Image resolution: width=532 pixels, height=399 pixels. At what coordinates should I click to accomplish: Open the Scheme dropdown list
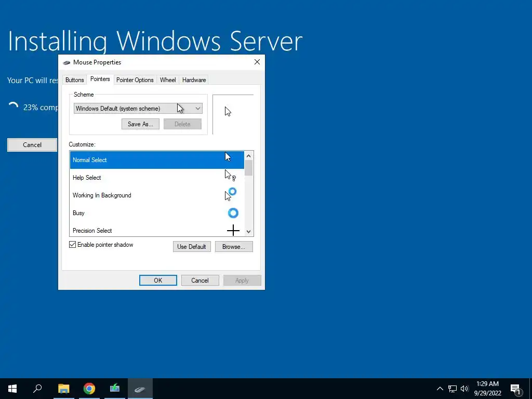[x=138, y=109]
